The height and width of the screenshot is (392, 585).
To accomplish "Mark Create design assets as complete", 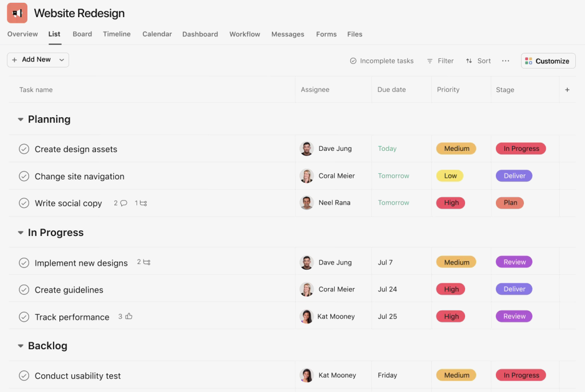I will point(24,149).
